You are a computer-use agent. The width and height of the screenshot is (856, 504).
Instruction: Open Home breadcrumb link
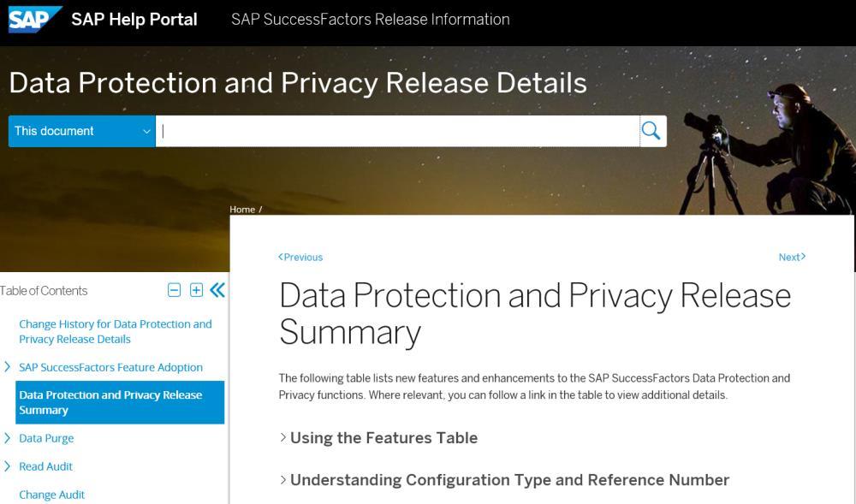(242, 210)
